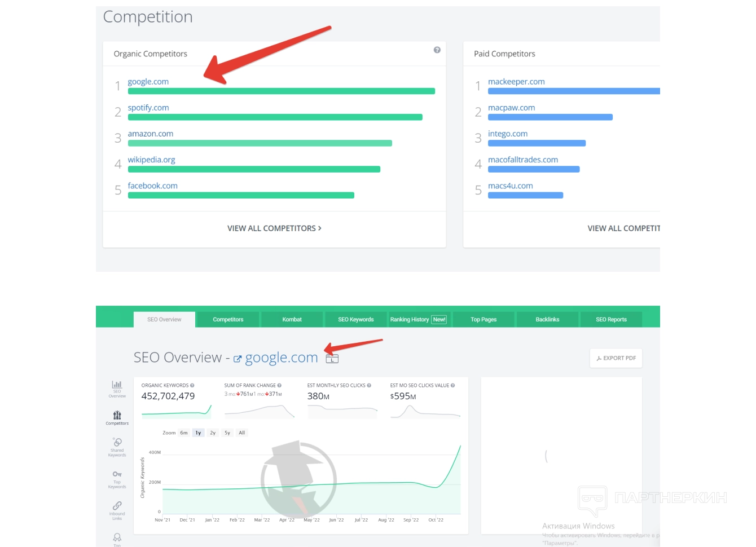The height and width of the screenshot is (547, 756).
Task: Go to the Top Pages tab
Action: click(x=484, y=319)
